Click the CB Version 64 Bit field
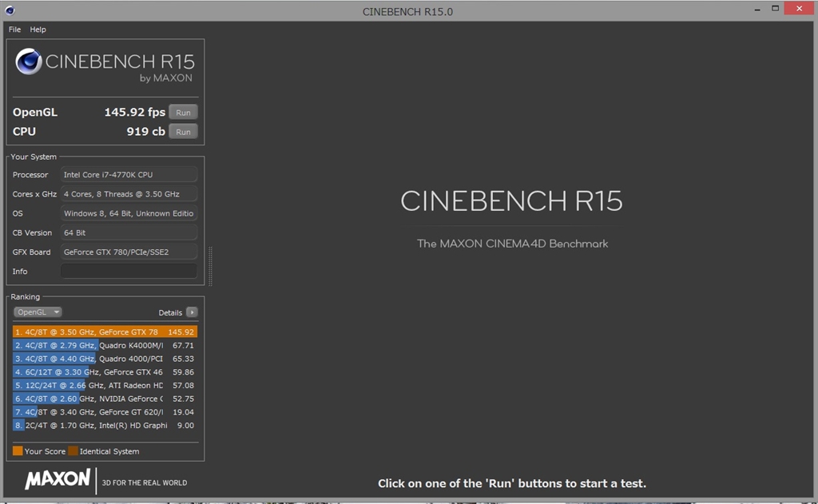Screen dimensions: 818x504 coord(129,232)
